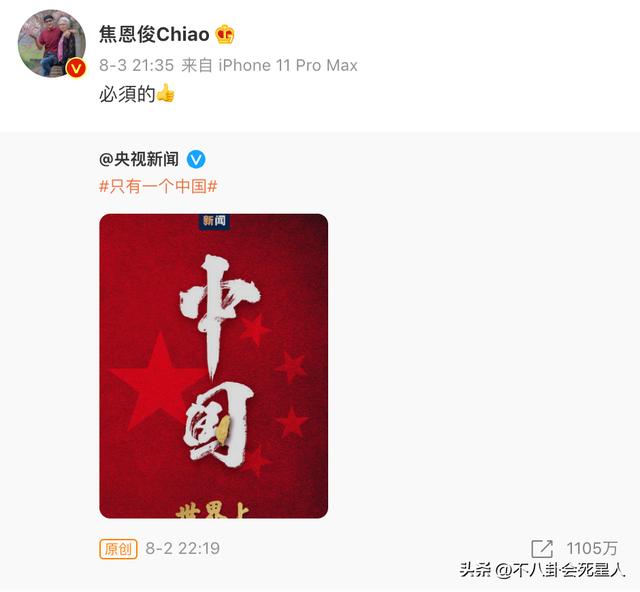The height and width of the screenshot is (592, 640).
Task: Open the #只有一个中国# hashtag topic
Action: pos(158,187)
